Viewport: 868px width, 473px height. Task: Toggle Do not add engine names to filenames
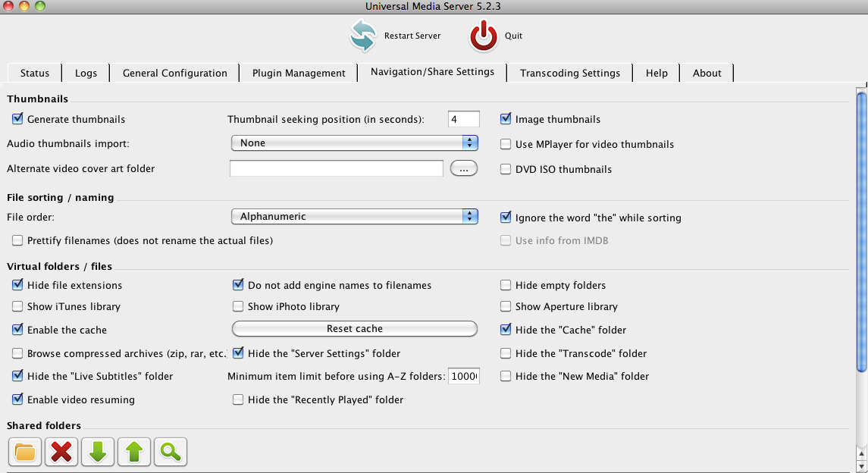[238, 285]
